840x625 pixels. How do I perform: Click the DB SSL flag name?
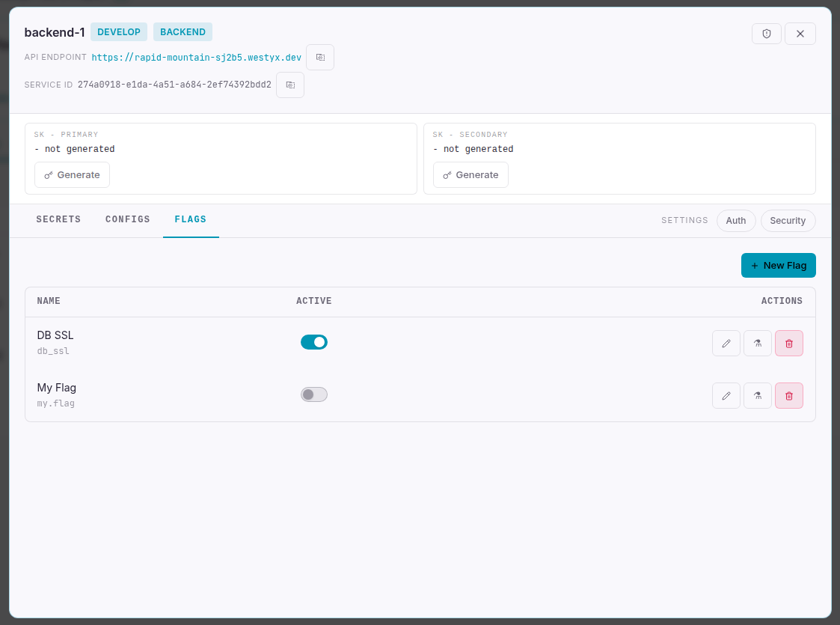click(55, 335)
